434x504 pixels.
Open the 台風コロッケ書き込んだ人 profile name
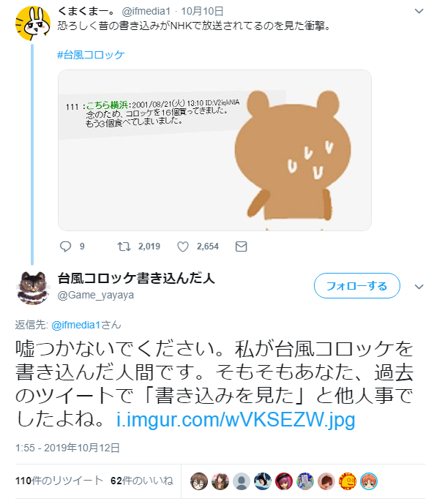(136, 279)
